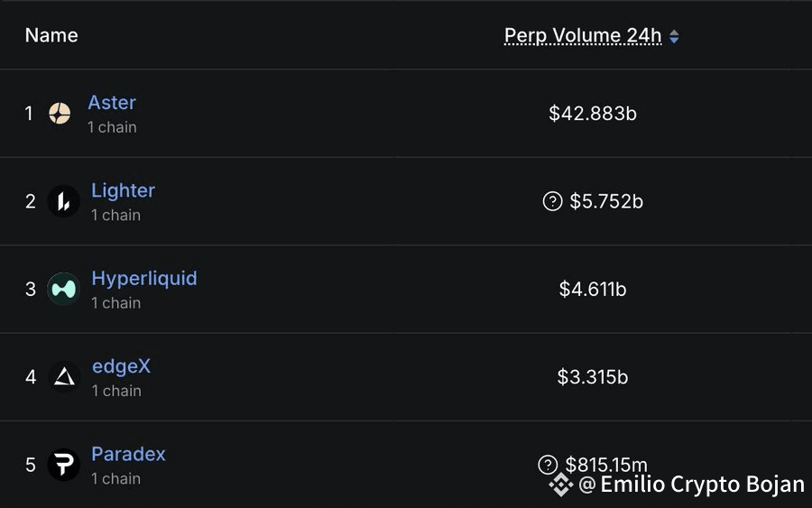Open the Hyperliquid protocol link

(x=144, y=279)
